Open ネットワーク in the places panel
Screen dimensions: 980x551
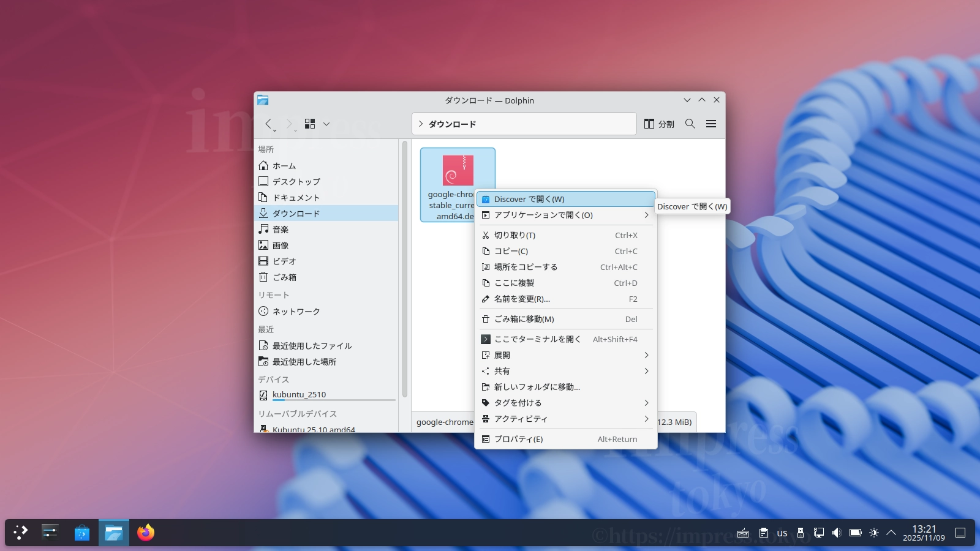pos(327,312)
